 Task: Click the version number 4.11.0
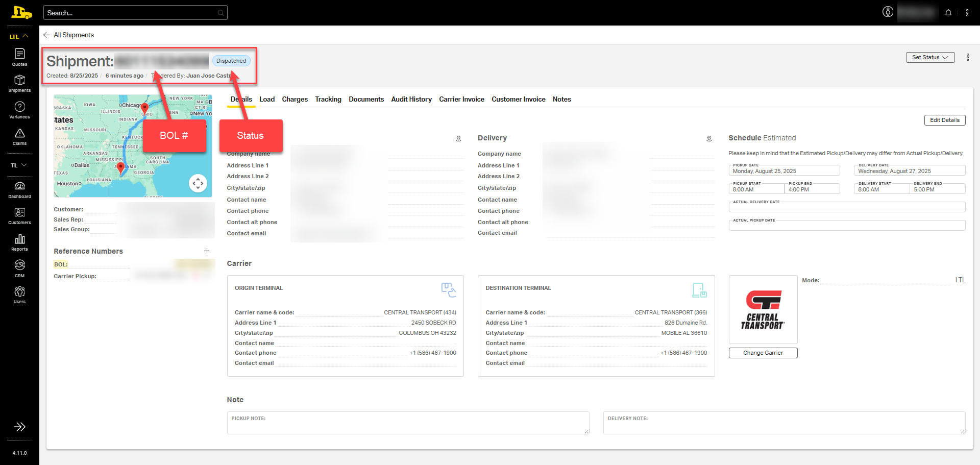(x=19, y=453)
